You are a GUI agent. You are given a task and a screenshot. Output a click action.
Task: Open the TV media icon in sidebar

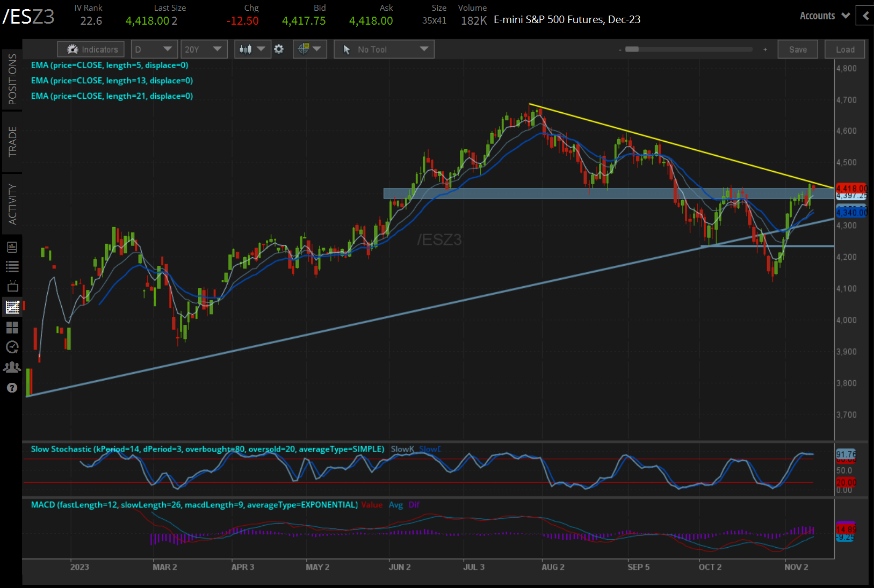pos(12,286)
